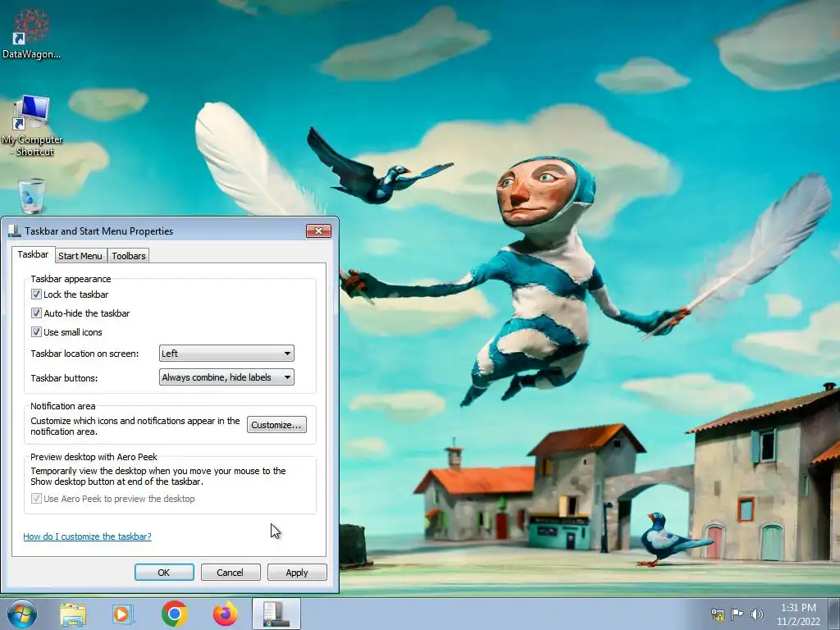The image size is (840, 630).
Task: Switch to the Toolbars tab
Action: [x=129, y=256]
